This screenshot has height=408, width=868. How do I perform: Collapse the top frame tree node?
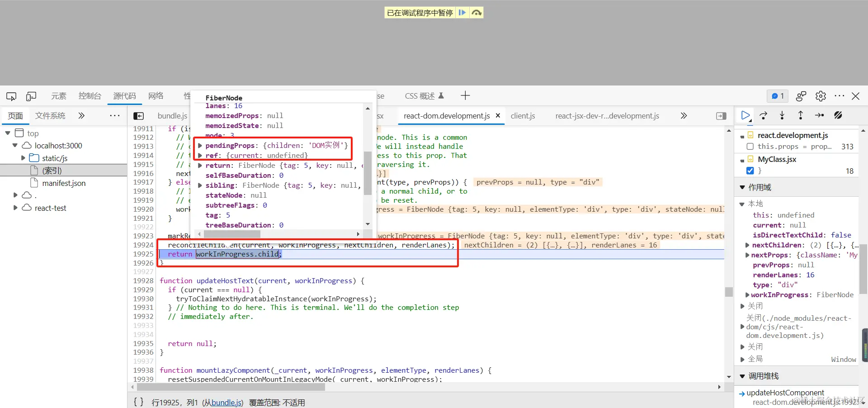(x=8, y=133)
